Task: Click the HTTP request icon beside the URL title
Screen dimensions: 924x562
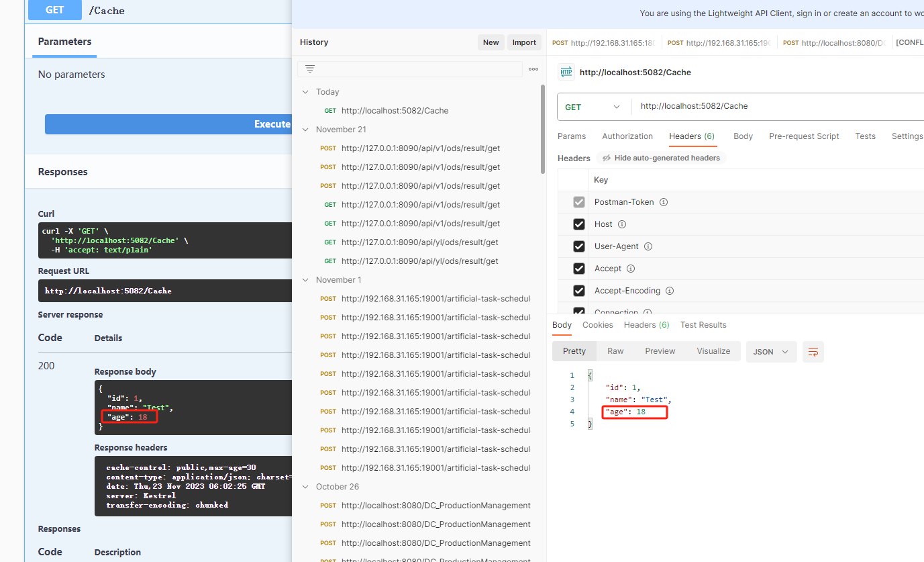Action: 566,72
